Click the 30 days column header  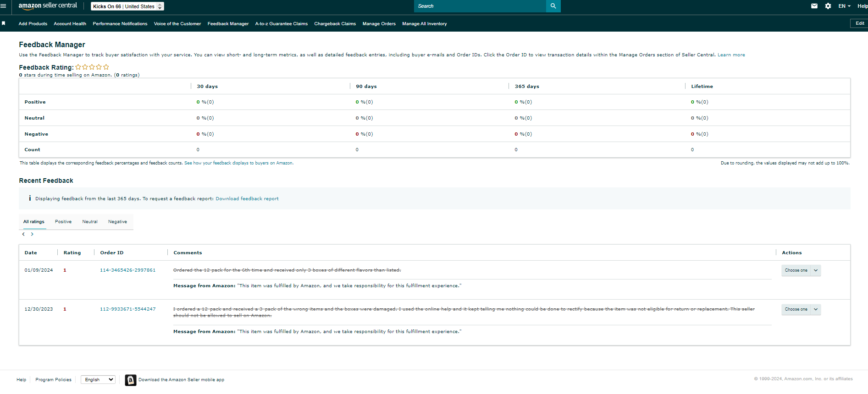point(207,87)
